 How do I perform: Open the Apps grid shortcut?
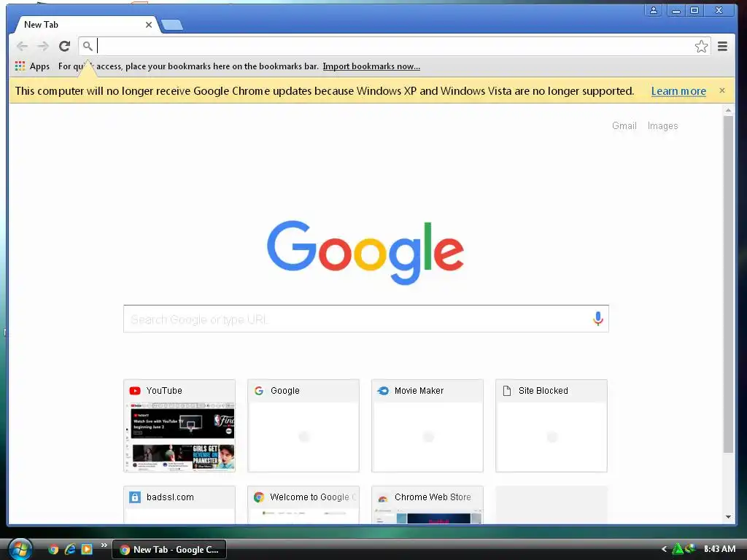point(32,66)
